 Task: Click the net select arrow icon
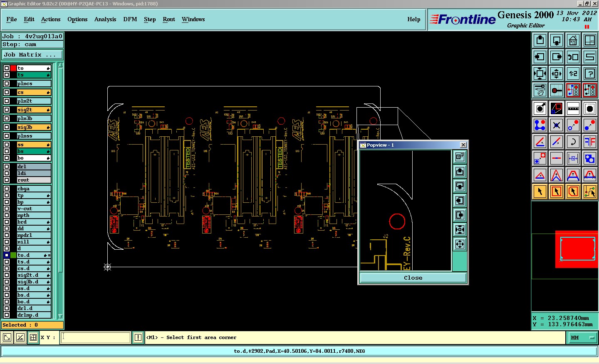tap(590, 192)
